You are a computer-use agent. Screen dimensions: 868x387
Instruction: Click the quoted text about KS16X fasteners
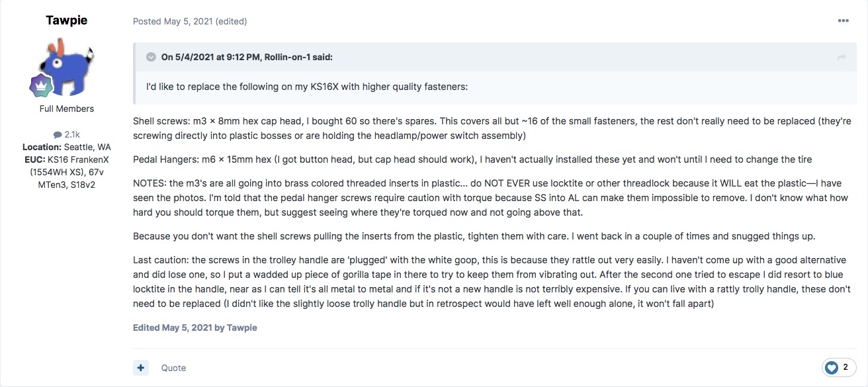click(307, 87)
